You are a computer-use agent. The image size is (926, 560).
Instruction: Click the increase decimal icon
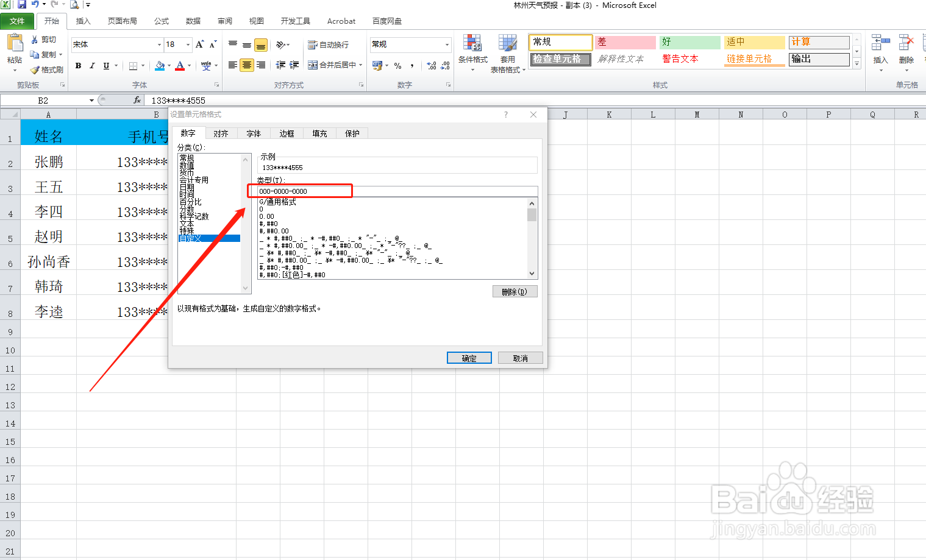click(432, 66)
